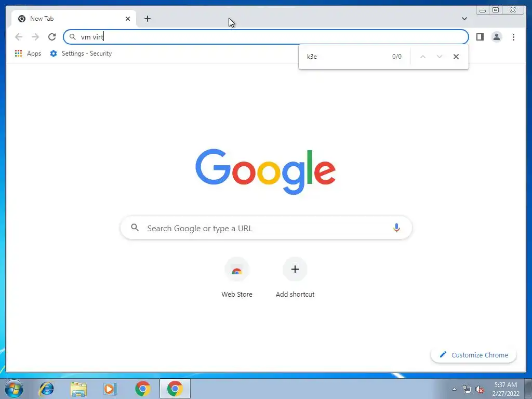Go to previous find result
Viewport: 532px width, 399px height.
(423, 57)
